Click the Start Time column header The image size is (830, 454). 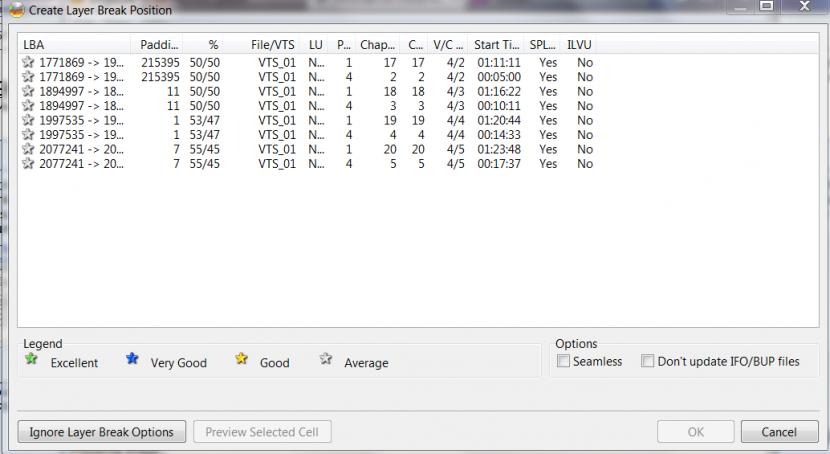click(x=497, y=45)
